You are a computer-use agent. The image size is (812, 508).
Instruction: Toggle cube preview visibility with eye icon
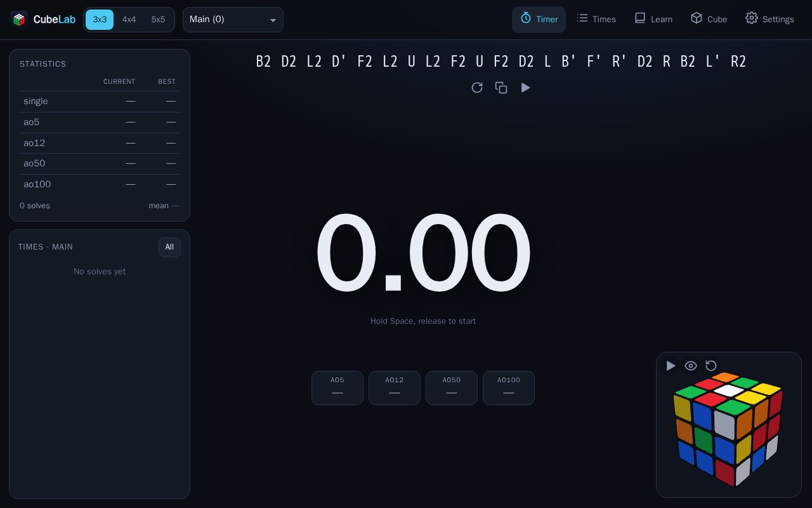click(x=691, y=366)
